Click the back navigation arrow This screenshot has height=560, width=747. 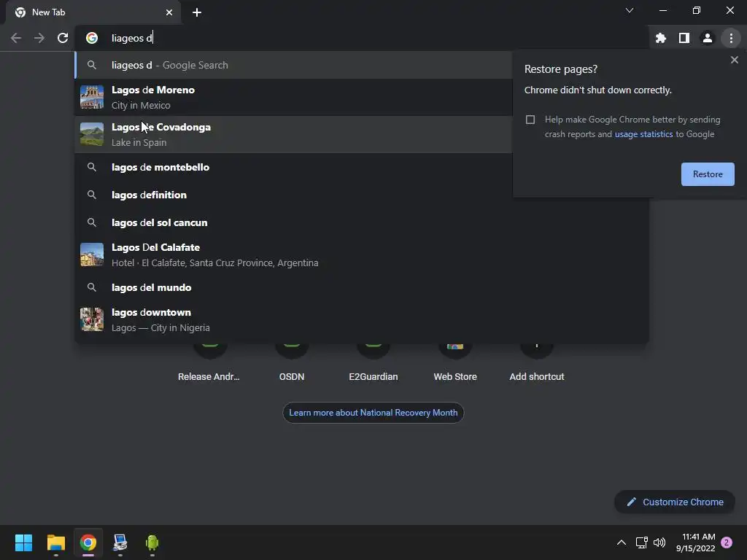tap(16, 38)
